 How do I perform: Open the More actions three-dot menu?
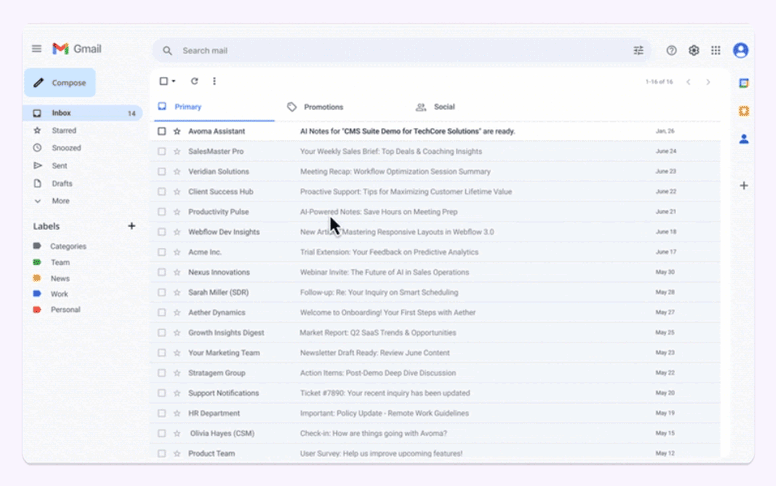pyautogui.click(x=214, y=81)
